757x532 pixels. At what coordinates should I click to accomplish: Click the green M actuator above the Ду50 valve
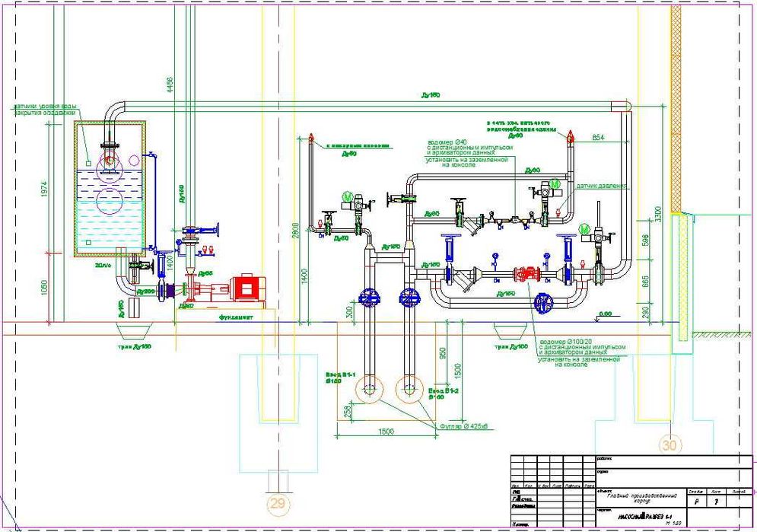click(x=348, y=197)
